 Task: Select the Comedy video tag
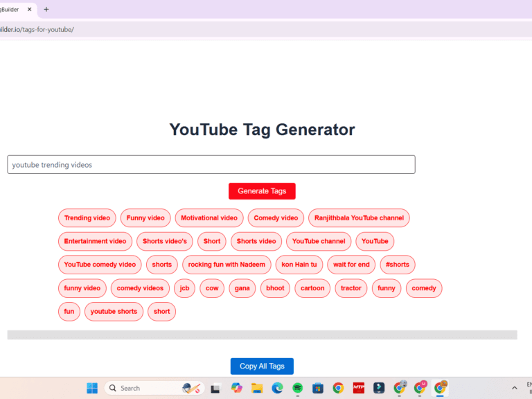(x=276, y=218)
